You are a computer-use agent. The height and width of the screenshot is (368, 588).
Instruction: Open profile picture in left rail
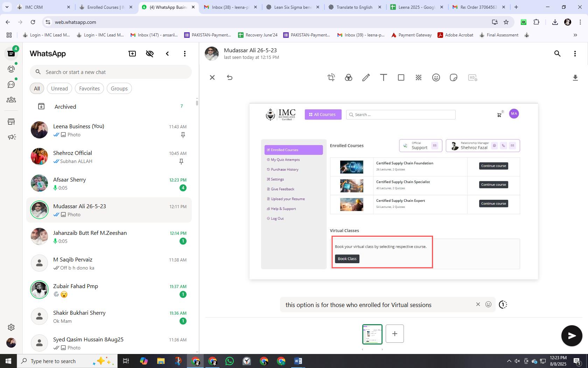click(11, 343)
